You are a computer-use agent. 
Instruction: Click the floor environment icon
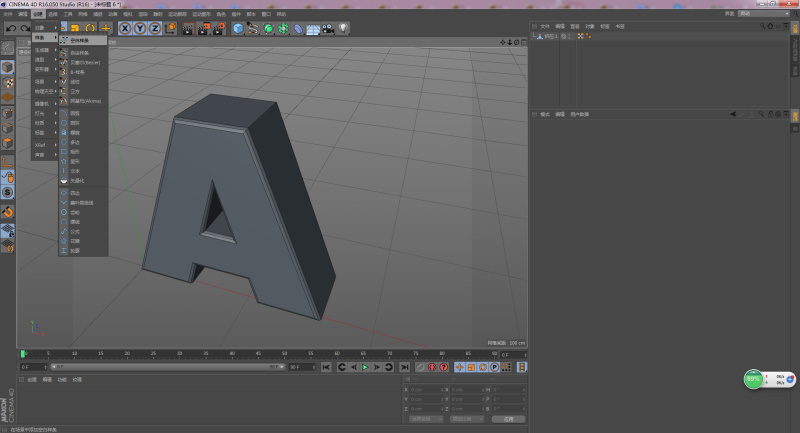(313, 29)
